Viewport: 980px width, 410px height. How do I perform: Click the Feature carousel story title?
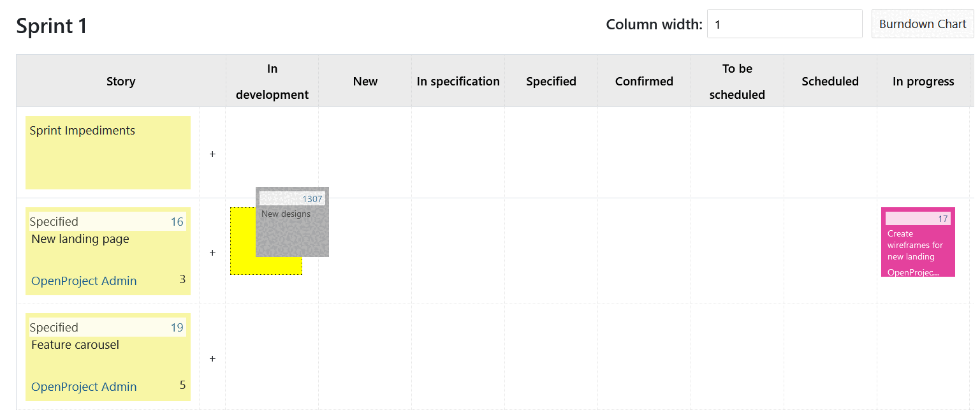pyautogui.click(x=75, y=345)
